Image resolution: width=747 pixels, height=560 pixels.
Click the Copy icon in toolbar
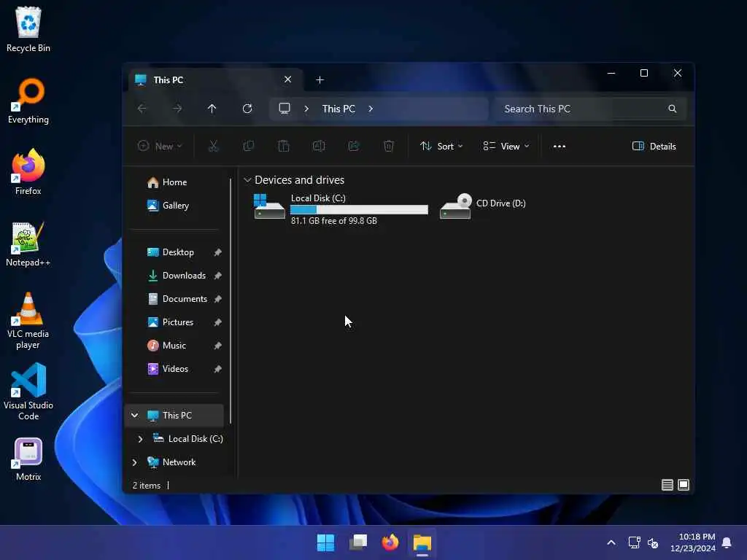[248, 146]
